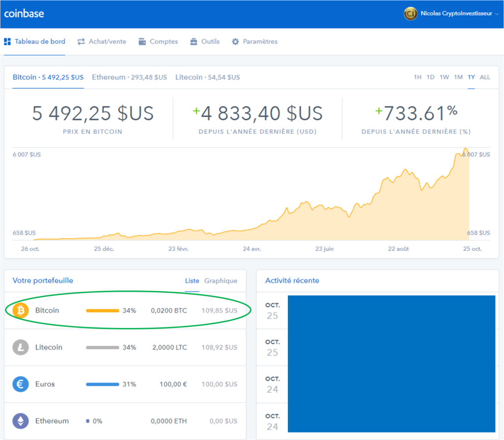504x440 pixels.
Task: Click the Tableau de bord grid icon
Action: (x=7, y=41)
